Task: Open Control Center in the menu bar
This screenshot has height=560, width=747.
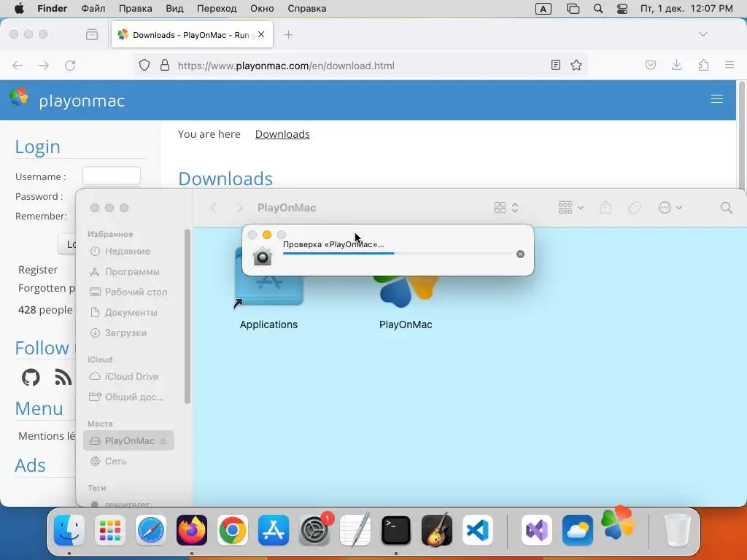Action: pyautogui.click(x=622, y=9)
